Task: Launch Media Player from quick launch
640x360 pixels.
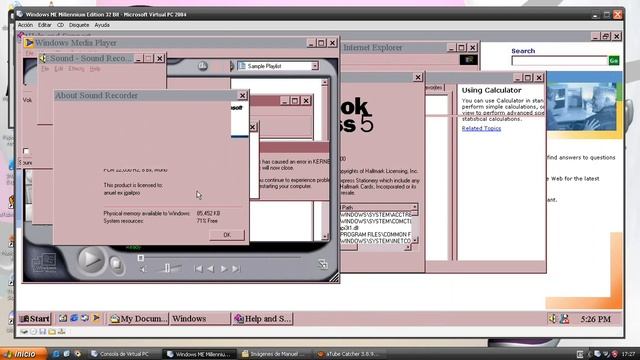Action: pyautogui.click(x=96, y=318)
